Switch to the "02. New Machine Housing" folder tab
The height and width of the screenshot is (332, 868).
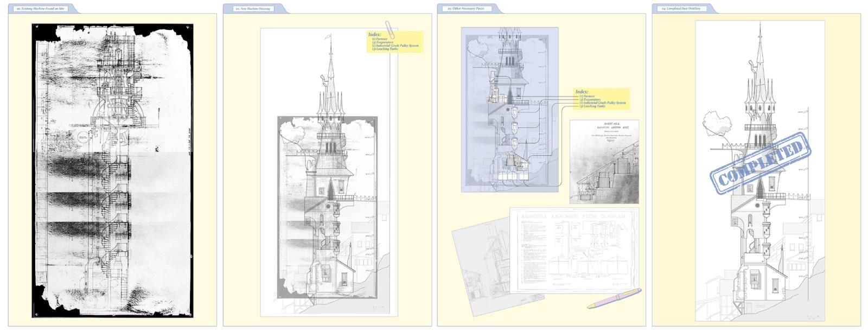(x=253, y=9)
